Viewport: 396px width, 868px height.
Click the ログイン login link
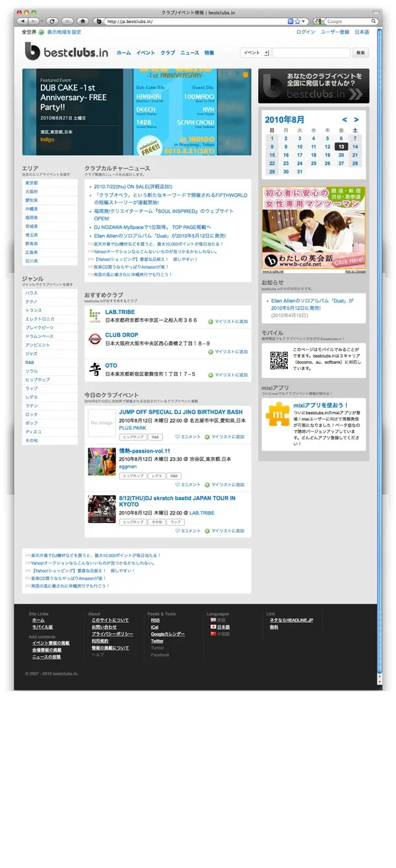coord(306,32)
